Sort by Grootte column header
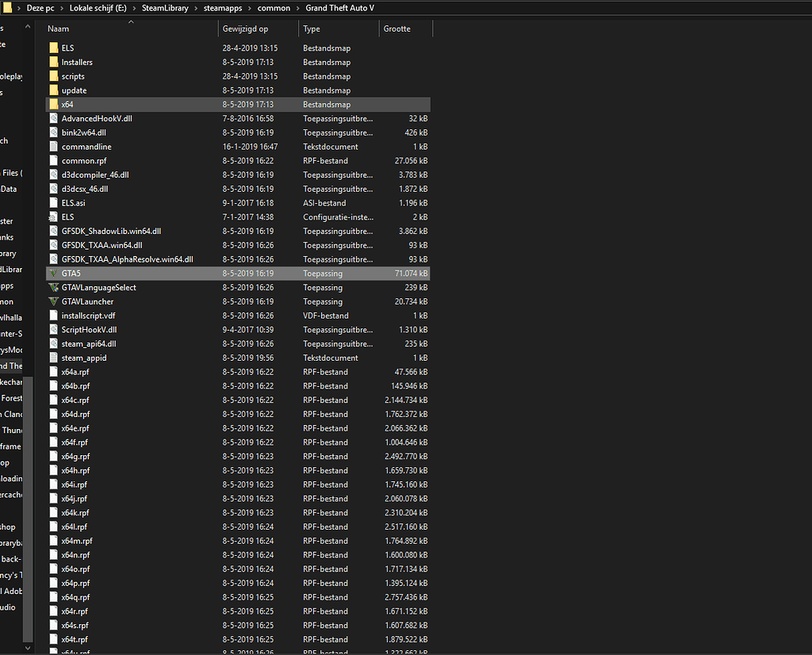The width and height of the screenshot is (812, 655). (x=405, y=29)
